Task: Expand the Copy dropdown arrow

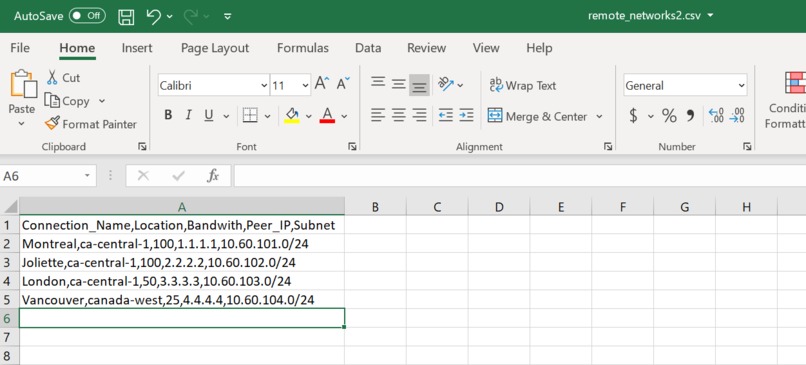Action: coord(102,101)
